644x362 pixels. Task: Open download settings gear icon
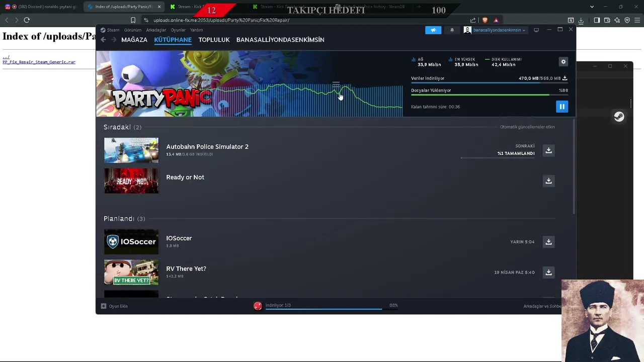[563, 62]
